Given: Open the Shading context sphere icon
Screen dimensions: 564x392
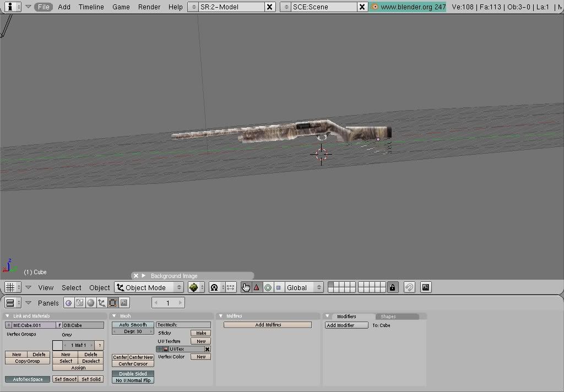Looking at the screenshot, I should click(x=90, y=303).
